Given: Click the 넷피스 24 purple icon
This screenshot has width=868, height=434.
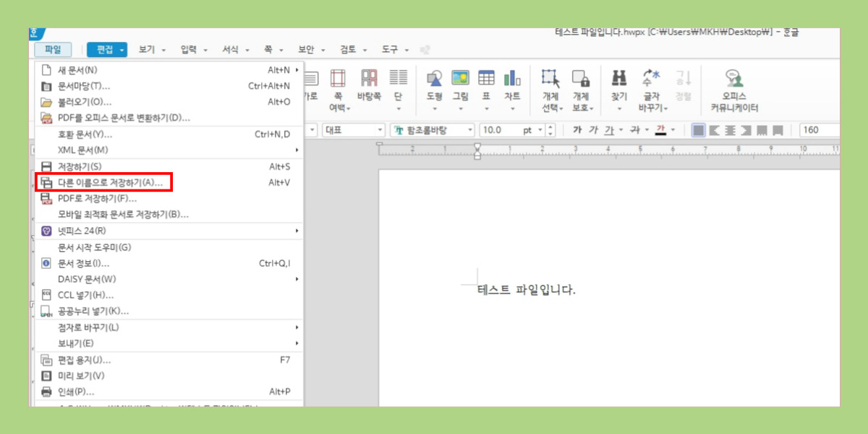Looking at the screenshot, I should pos(46,231).
